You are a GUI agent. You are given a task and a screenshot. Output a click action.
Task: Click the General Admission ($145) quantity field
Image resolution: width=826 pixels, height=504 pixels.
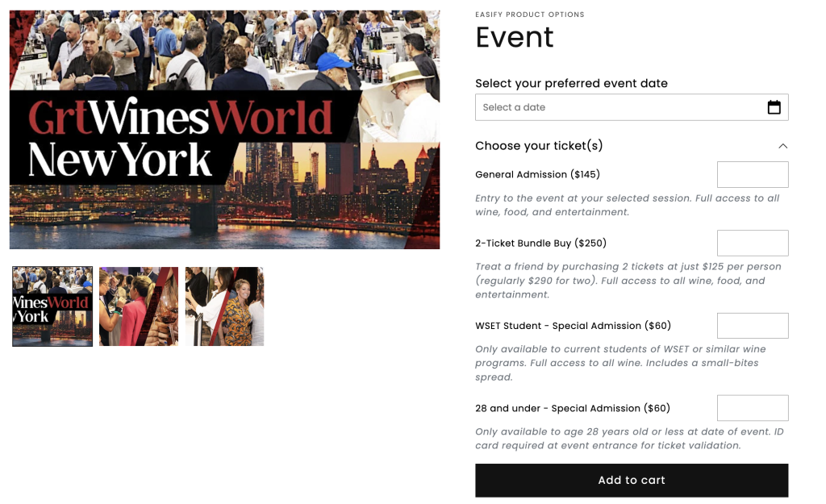pos(753,174)
